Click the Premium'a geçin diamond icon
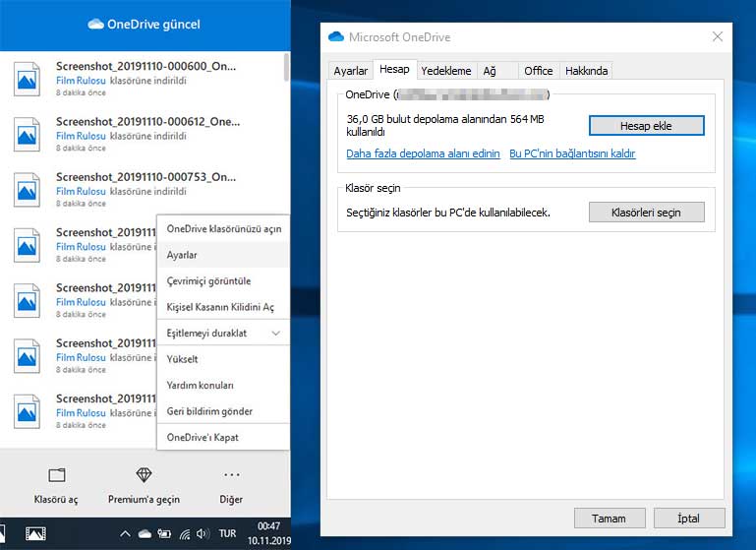756x550 pixels. click(x=144, y=475)
